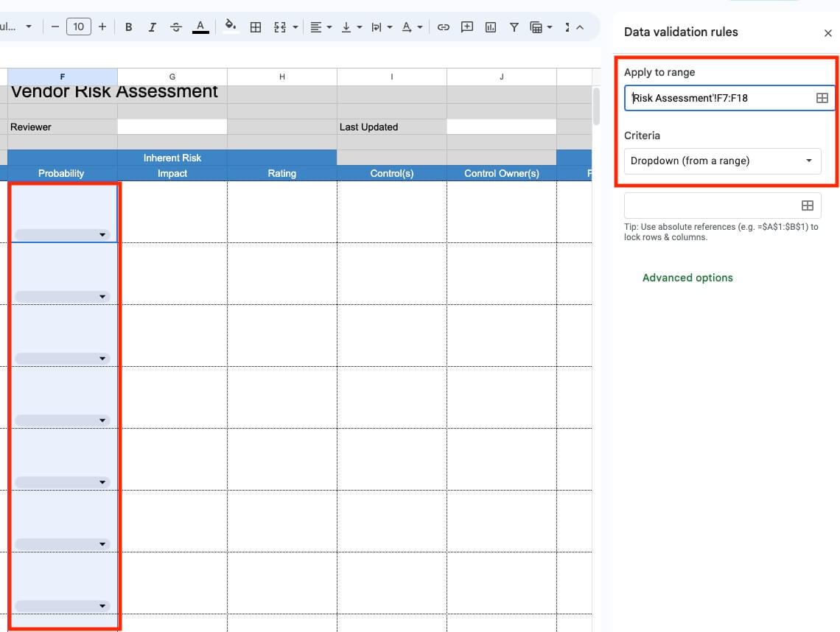Apply strikethrough formatting

click(x=175, y=27)
